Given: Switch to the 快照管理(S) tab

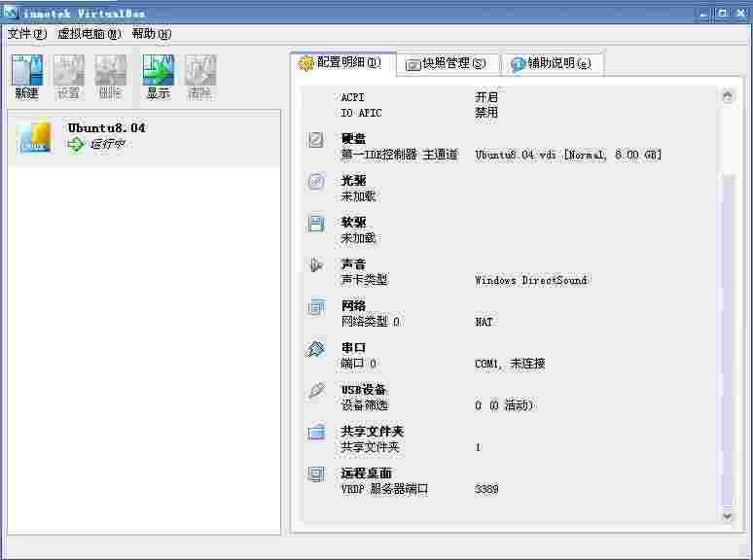Looking at the screenshot, I should coord(447,63).
